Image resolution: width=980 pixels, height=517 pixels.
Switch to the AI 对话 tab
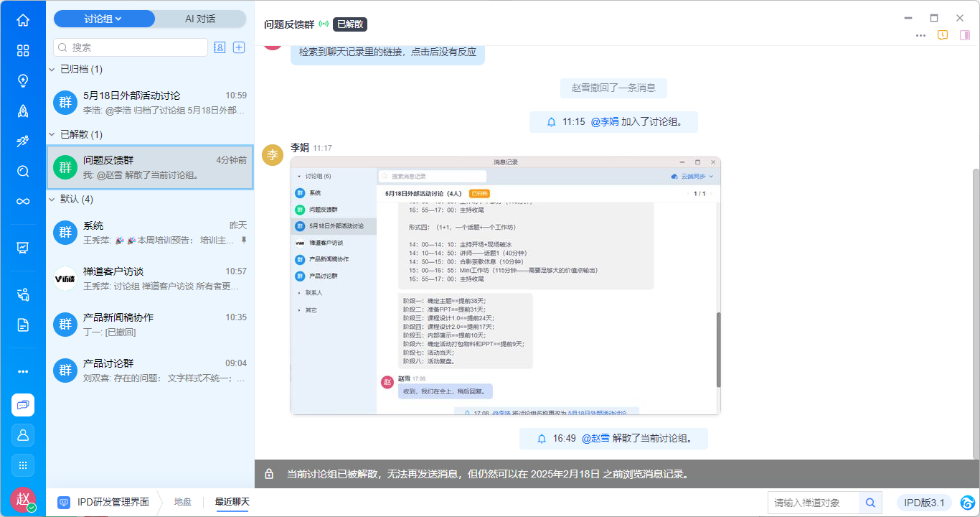[200, 19]
